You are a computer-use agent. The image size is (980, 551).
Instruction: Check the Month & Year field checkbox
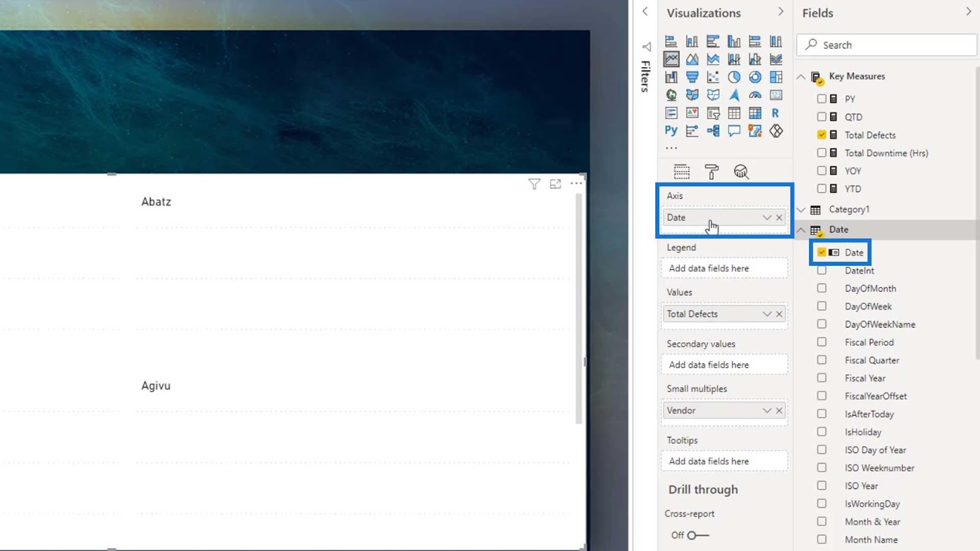point(821,522)
